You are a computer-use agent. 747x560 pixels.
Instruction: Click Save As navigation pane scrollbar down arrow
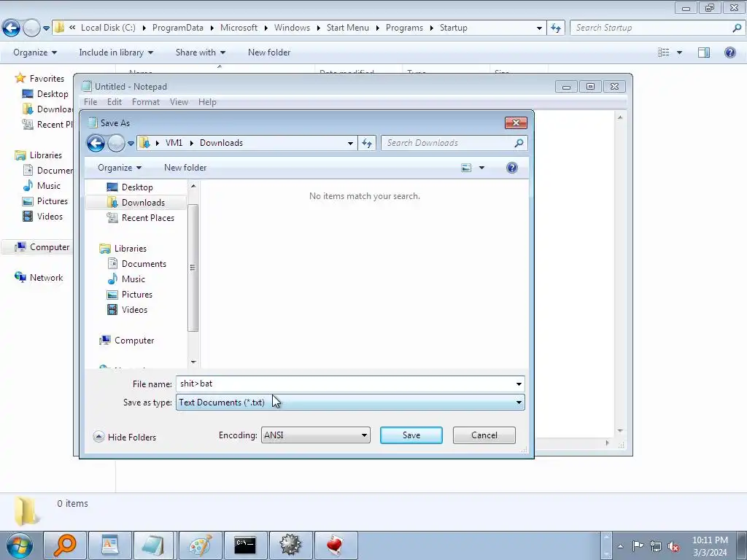[x=193, y=362]
